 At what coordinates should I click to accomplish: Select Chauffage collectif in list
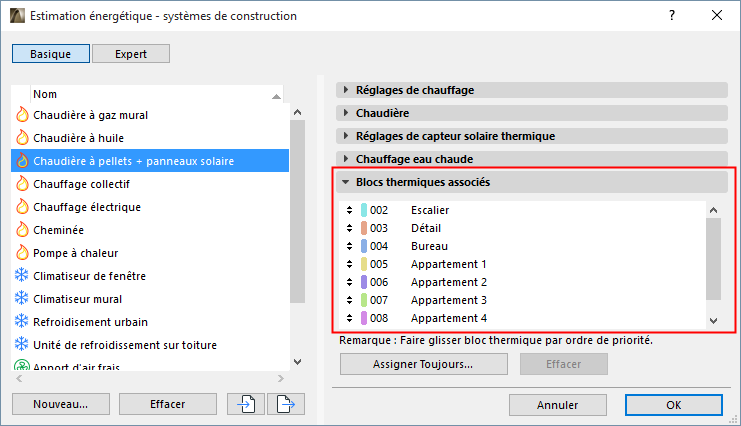click(150, 184)
